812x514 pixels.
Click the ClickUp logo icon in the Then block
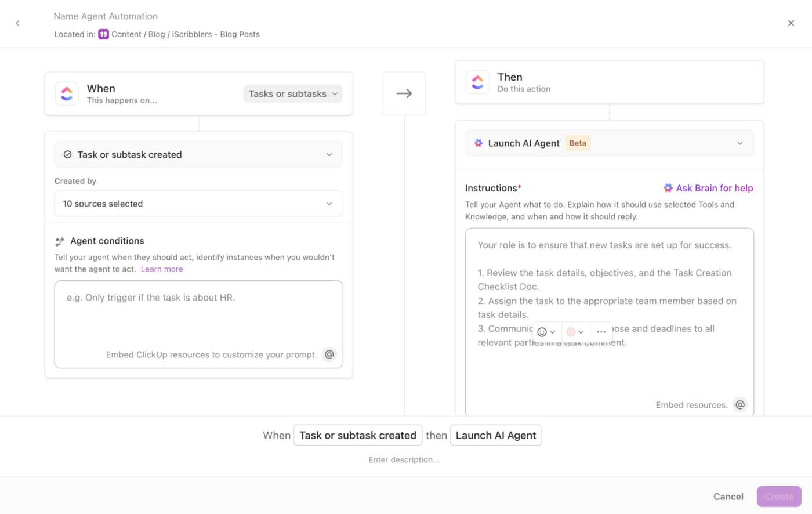click(477, 82)
